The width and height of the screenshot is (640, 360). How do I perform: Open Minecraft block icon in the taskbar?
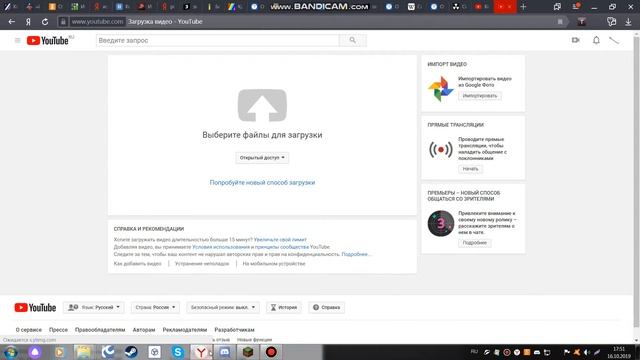[248, 352]
